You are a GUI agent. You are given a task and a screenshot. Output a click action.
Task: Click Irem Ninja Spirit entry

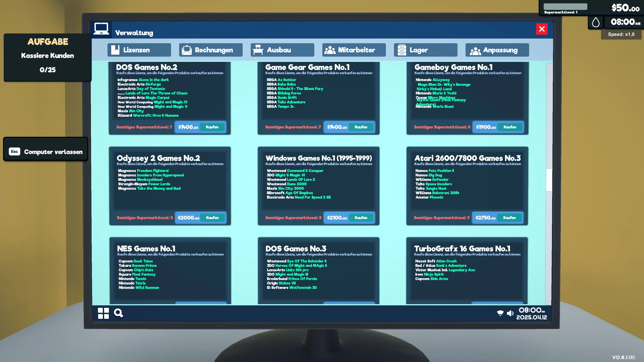tap(429, 275)
